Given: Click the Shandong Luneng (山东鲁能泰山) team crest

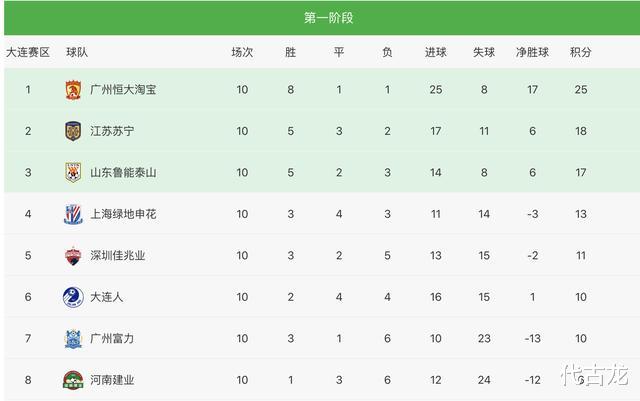Looking at the screenshot, I should click(73, 172).
